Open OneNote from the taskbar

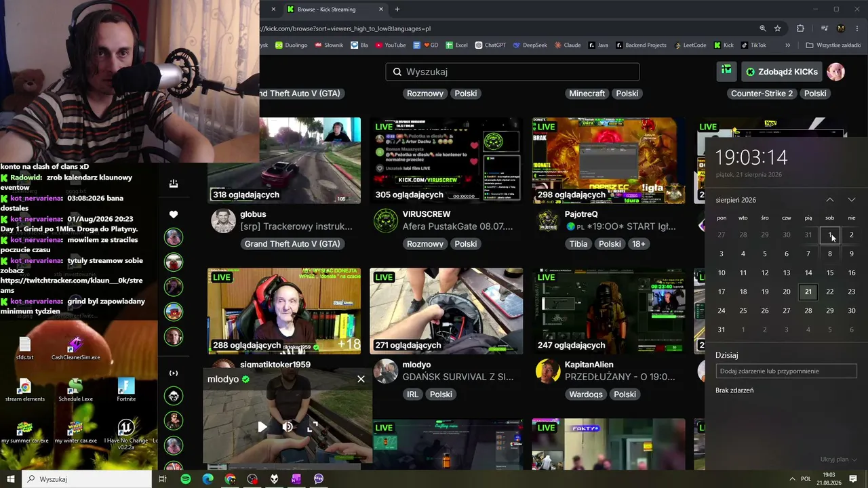coord(296,479)
